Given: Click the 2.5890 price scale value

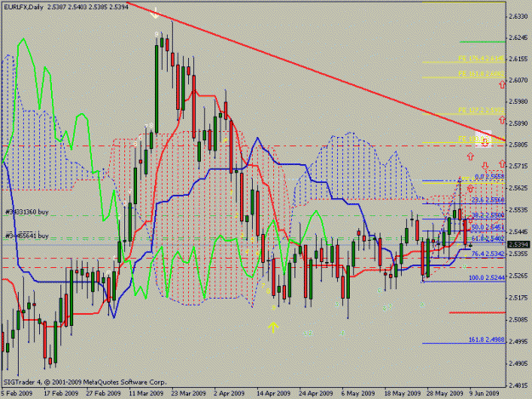Looking at the screenshot, I should (x=519, y=123).
